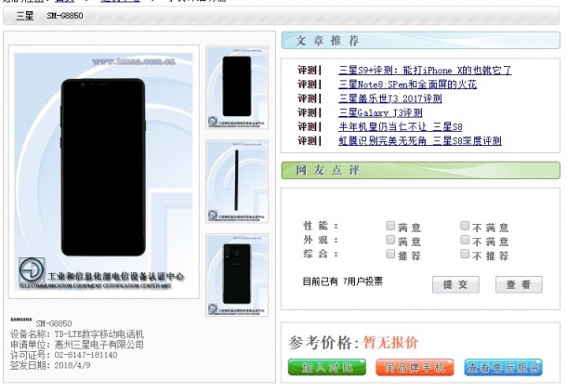
Task: Check 满意 for 外观 rating
Action: [x=390, y=241]
